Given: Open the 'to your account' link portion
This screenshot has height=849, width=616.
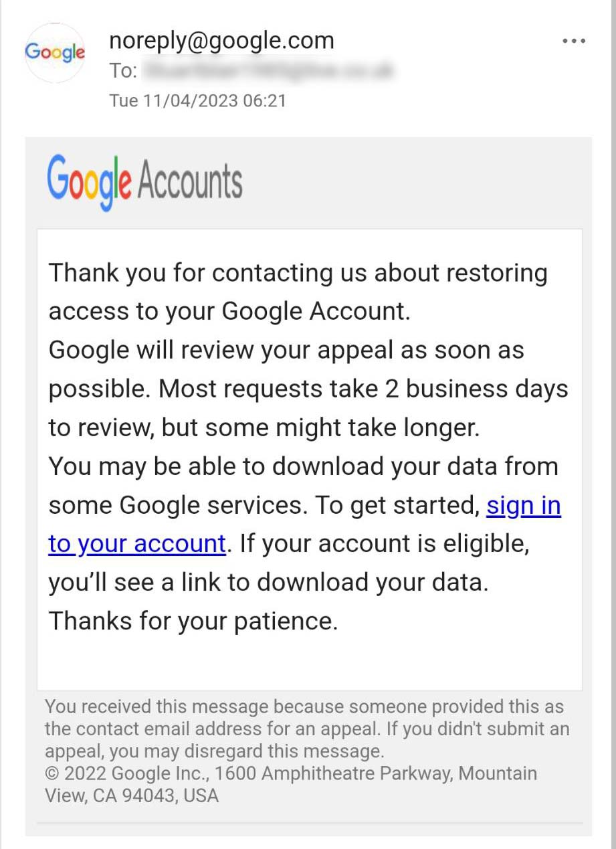Looking at the screenshot, I should pos(137,544).
